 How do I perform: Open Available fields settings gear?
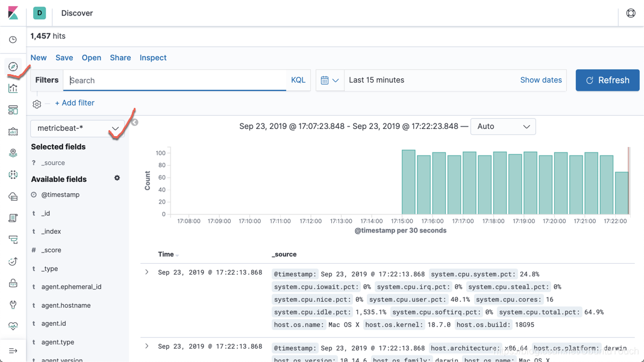click(117, 178)
